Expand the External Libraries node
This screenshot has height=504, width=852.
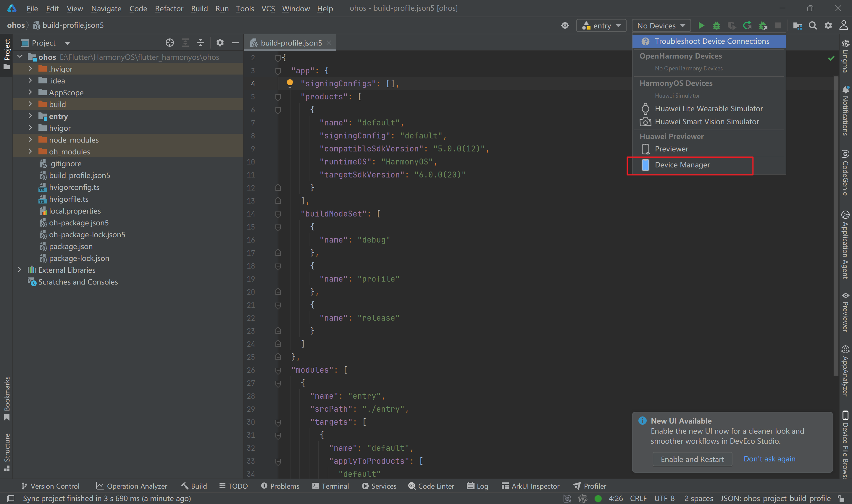point(20,270)
